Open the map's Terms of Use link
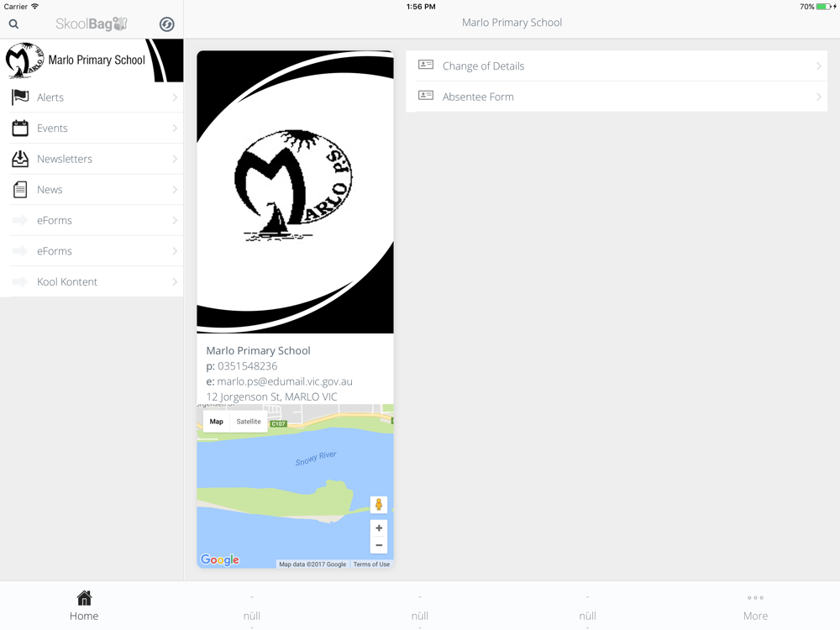This screenshot has height=630, width=840. tap(371, 564)
